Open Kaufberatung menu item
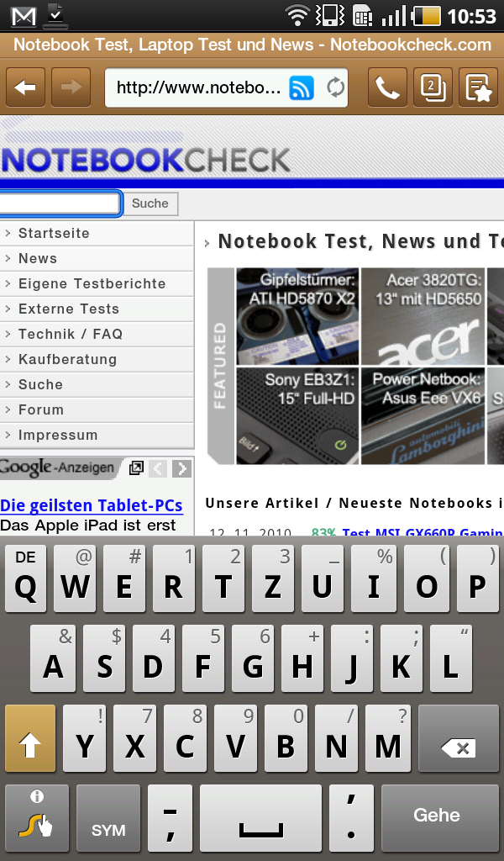 click(97, 360)
